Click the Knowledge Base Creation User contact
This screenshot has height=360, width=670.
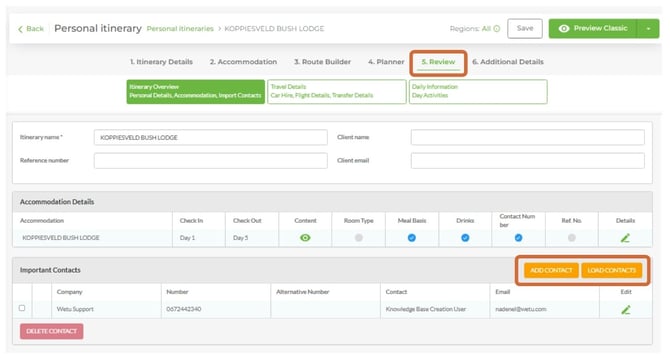pyautogui.click(x=426, y=309)
